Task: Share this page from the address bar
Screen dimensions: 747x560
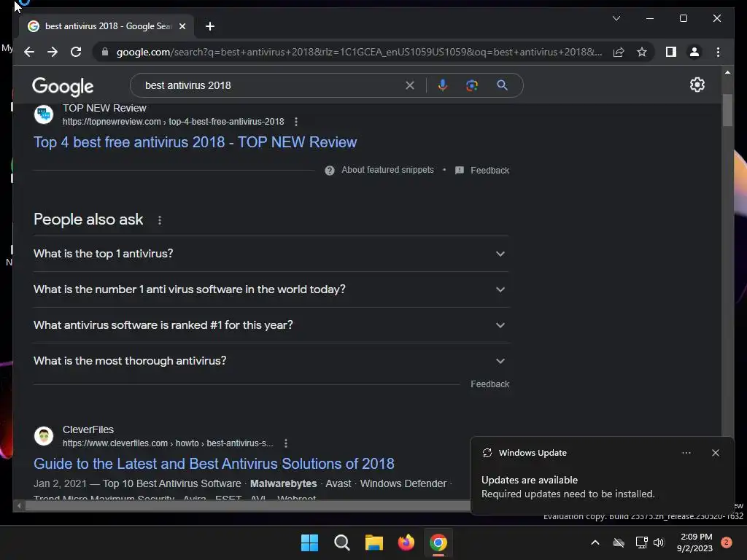Action: click(619, 52)
